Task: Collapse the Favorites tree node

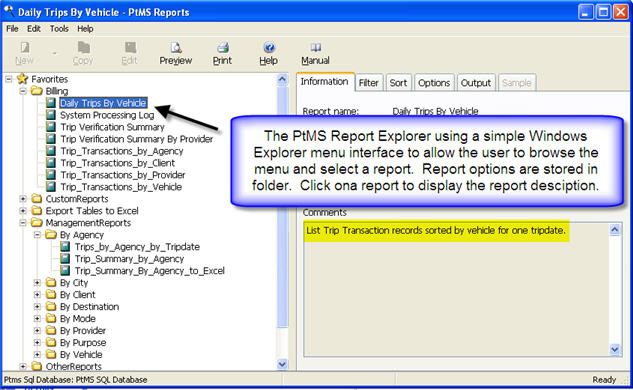Action: 8,79
